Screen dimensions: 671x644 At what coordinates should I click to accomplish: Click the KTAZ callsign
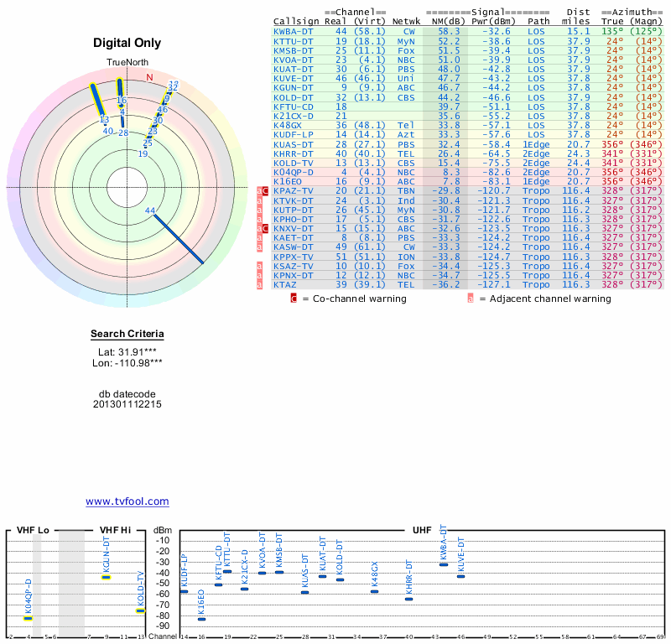point(284,284)
